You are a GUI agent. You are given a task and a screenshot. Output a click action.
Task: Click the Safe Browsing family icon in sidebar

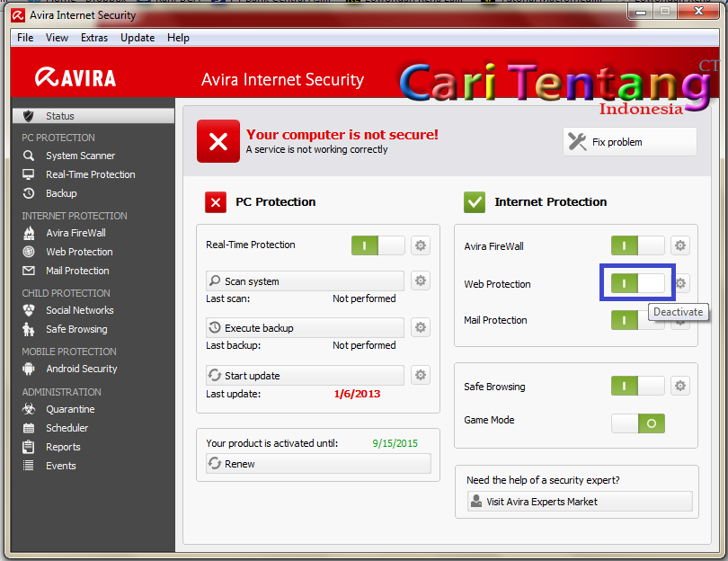click(29, 329)
